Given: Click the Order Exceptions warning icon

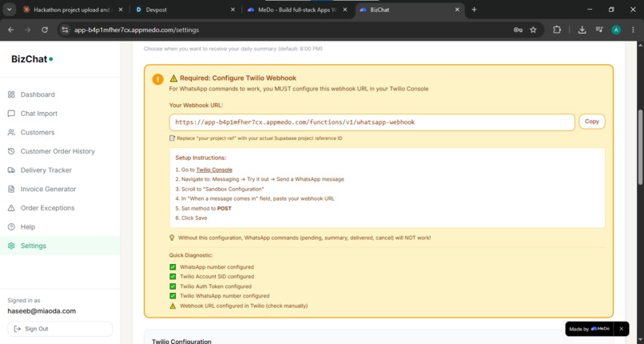Looking at the screenshot, I should (x=11, y=208).
